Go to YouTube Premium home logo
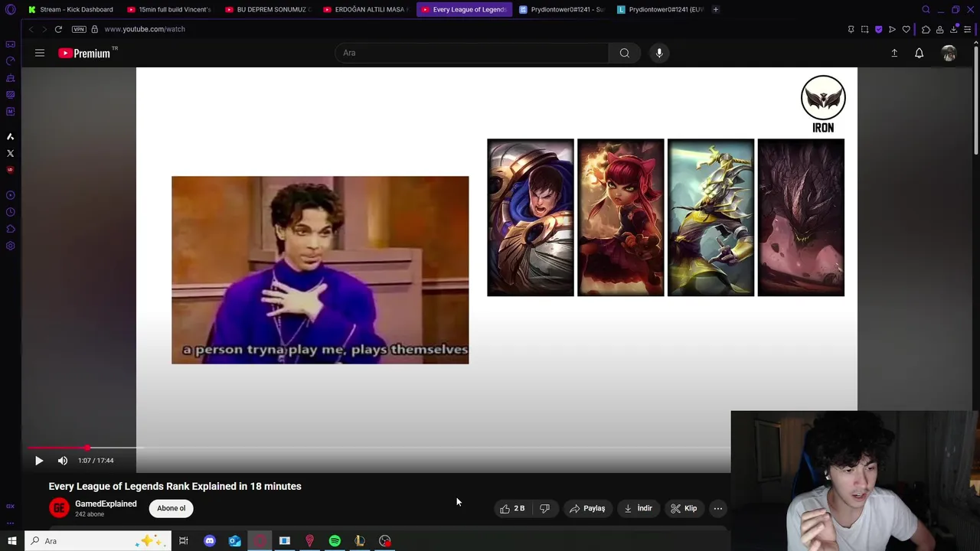Screen dimensions: 980x551 [x=86, y=53]
